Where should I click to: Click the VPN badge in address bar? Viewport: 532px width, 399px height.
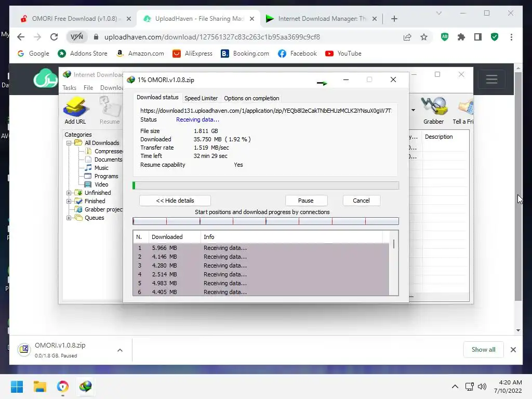pos(77,37)
